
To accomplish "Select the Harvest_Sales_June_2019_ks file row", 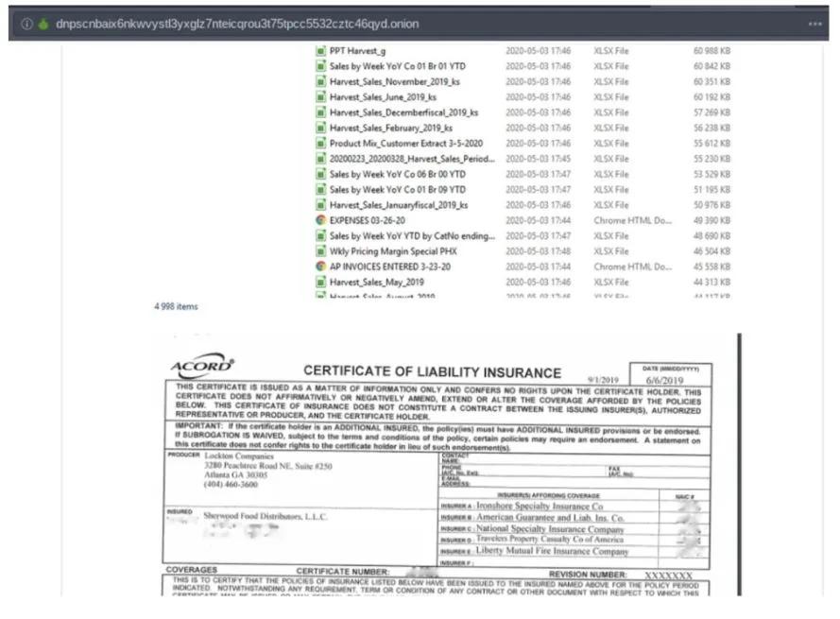I will [383, 97].
